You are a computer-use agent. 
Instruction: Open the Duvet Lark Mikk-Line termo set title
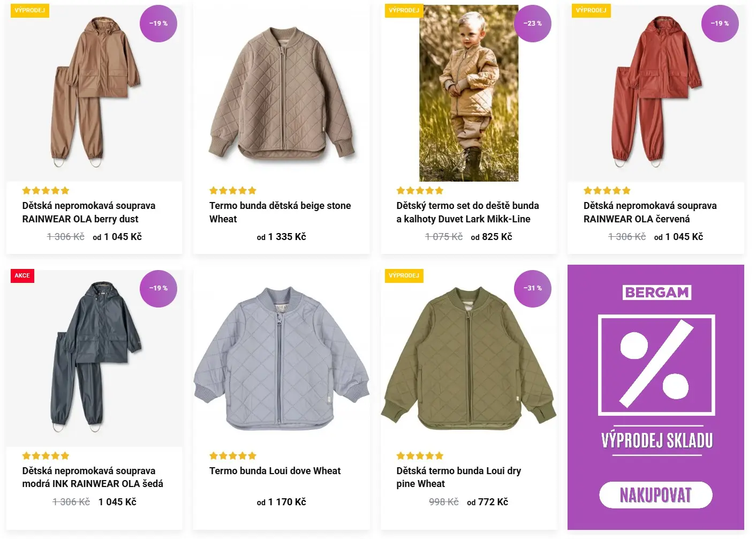tap(467, 212)
